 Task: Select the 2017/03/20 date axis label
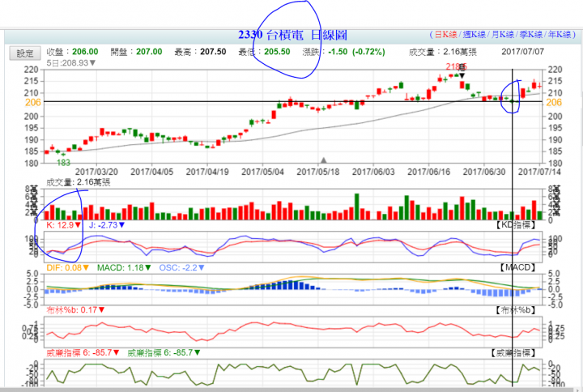pos(96,172)
